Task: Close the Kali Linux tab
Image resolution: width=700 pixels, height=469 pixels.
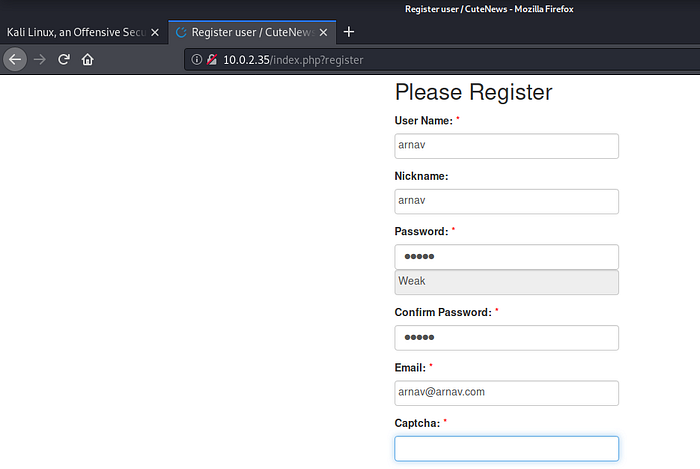Action: [x=154, y=32]
